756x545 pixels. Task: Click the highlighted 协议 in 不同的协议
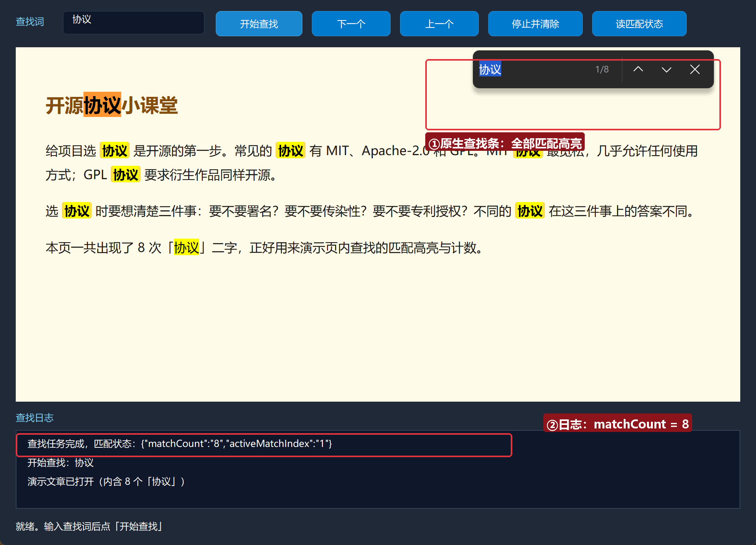[530, 211]
